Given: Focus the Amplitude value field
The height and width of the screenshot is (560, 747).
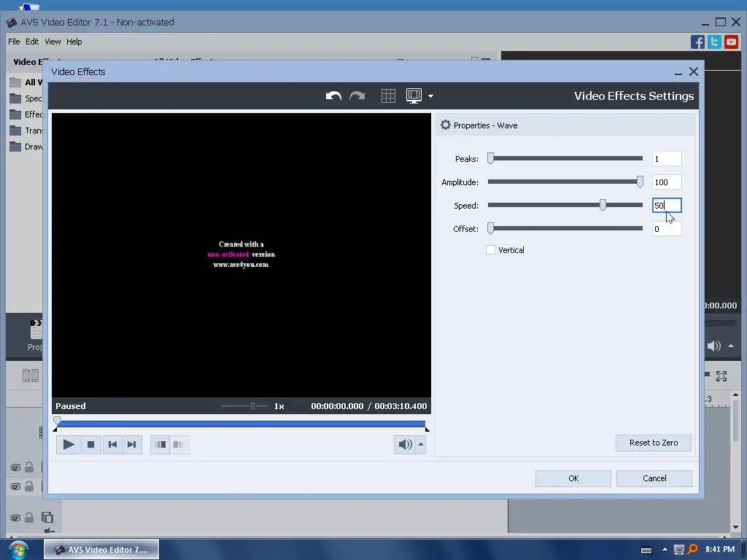Looking at the screenshot, I should 667,182.
